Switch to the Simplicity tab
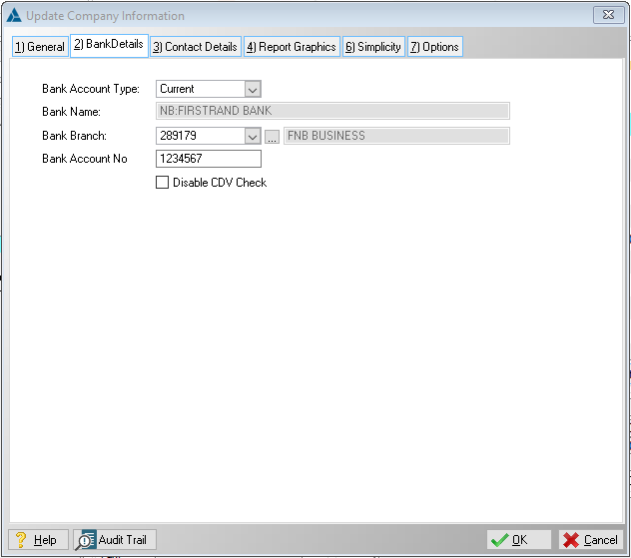Viewport: 631px width, 558px height. (373, 47)
